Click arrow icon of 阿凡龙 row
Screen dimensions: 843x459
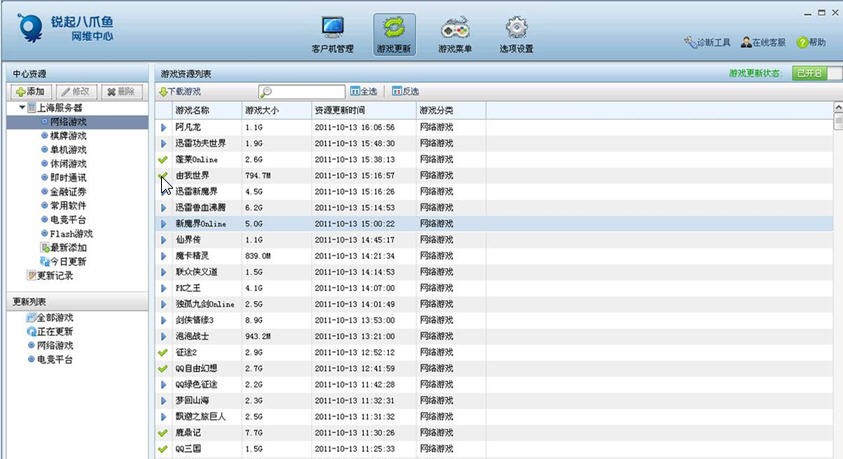click(x=163, y=127)
